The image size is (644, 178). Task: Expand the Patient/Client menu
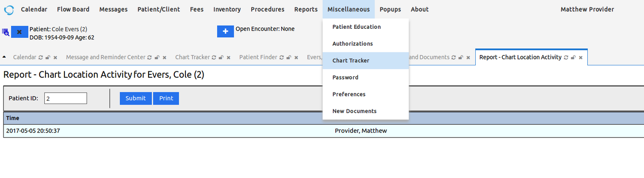pyautogui.click(x=158, y=9)
